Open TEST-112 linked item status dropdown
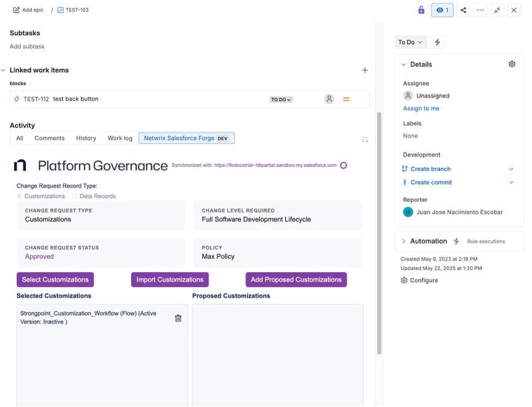532x407 pixels. click(281, 99)
